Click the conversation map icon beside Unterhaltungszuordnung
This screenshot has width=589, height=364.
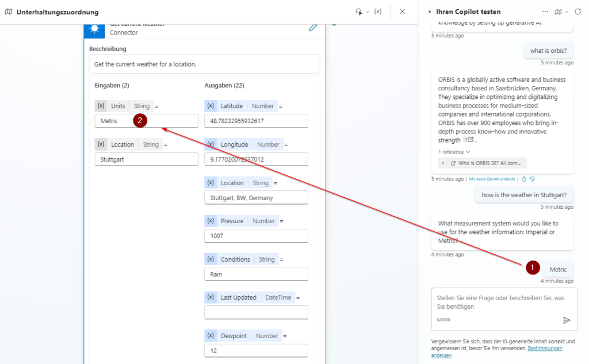coord(8,11)
